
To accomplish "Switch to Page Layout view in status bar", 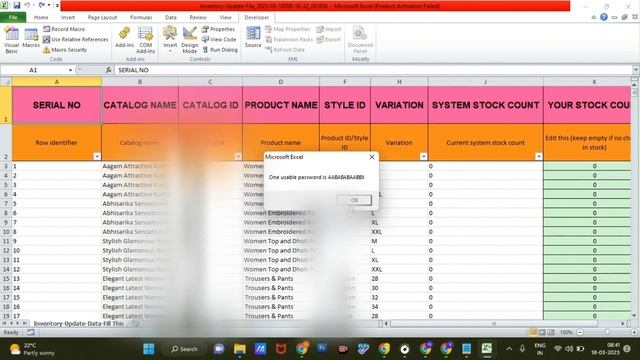I will pyautogui.click(x=542, y=332).
